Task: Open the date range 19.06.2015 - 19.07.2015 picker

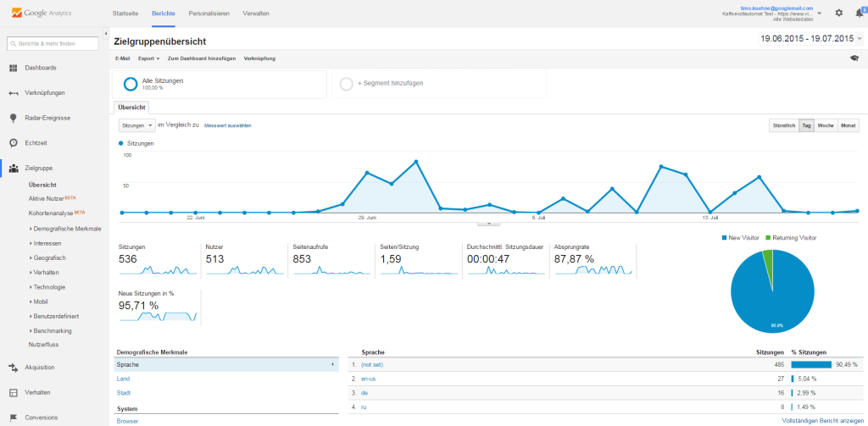Action: 811,39
